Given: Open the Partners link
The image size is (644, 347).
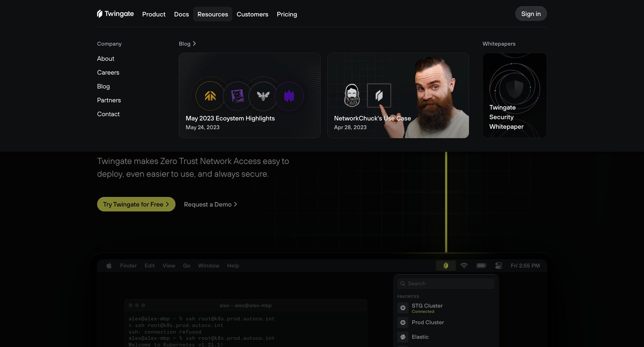Looking at the screenshot, I should [109, 100].
